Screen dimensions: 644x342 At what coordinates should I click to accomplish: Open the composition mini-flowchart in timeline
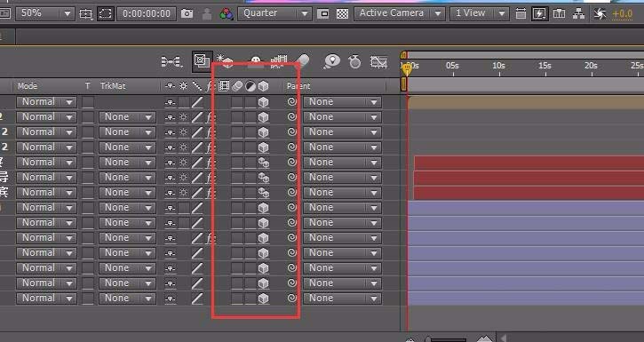[171, 61]
